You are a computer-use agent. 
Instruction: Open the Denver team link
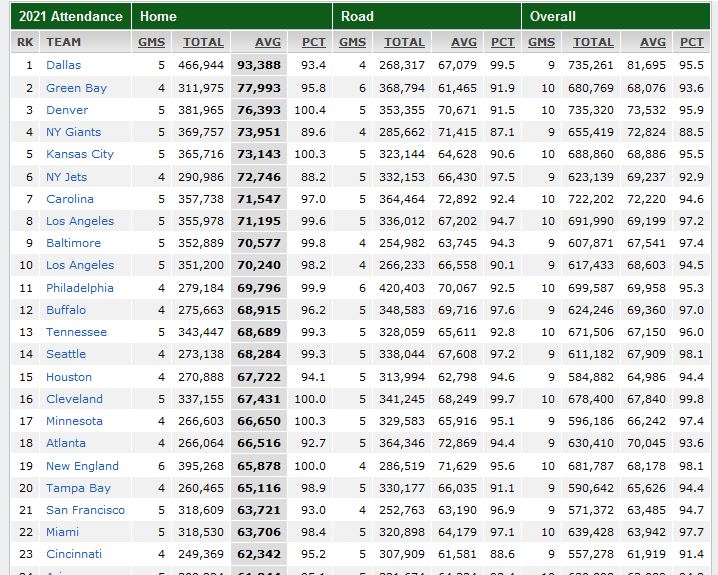(67, 110)
